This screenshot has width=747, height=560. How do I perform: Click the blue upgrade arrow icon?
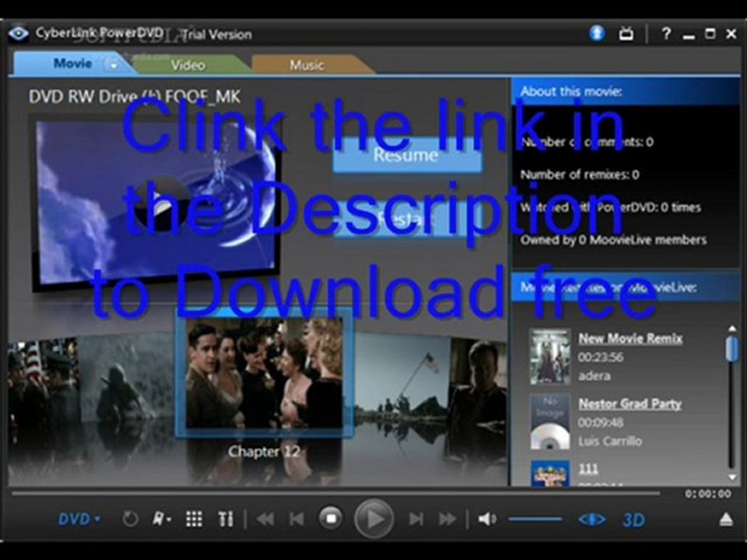tap(597, 33)
